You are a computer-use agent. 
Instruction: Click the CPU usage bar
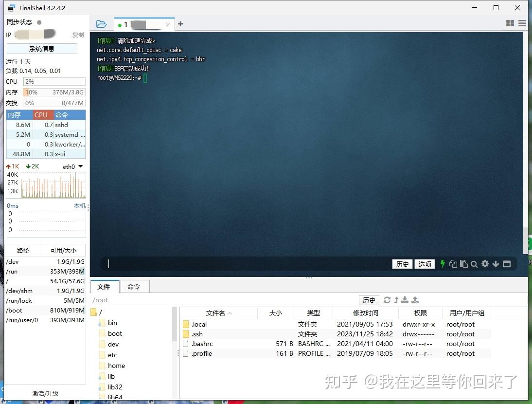(54, 81)
